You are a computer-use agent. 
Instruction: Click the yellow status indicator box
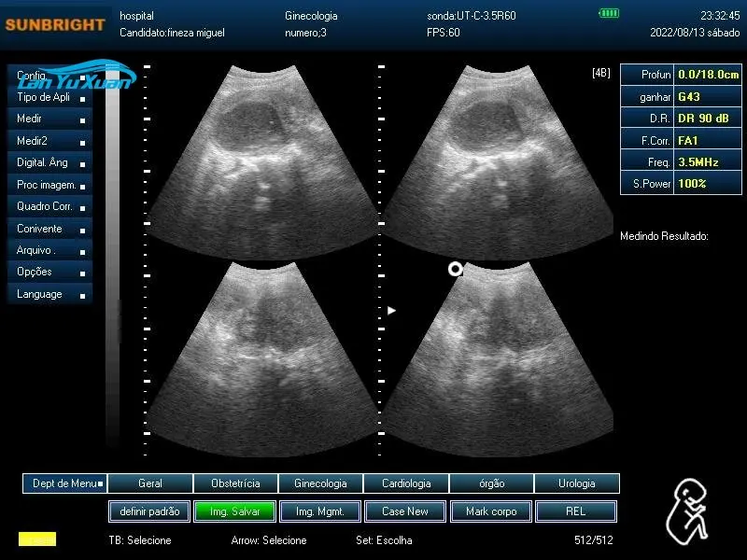pos(37,539)
